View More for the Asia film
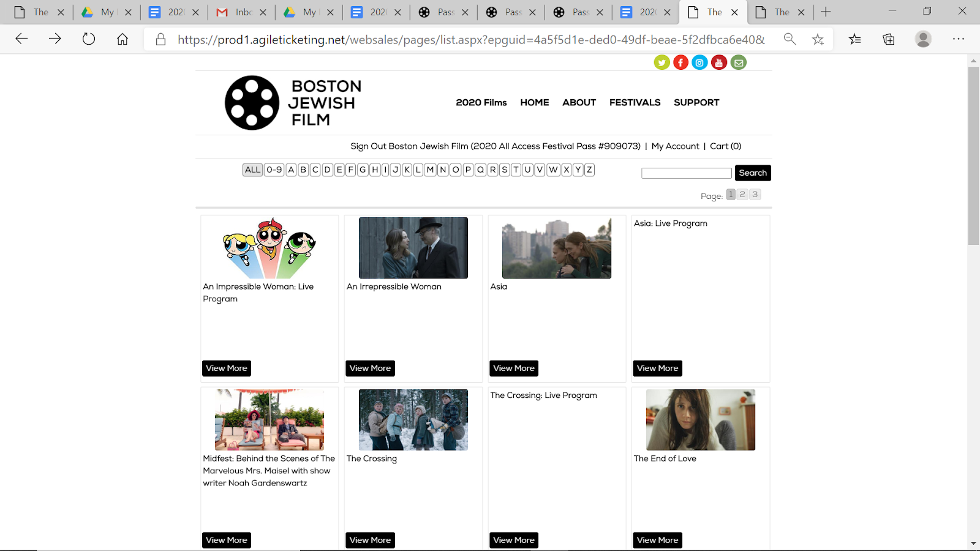The image size is (980, 551). 514,369
